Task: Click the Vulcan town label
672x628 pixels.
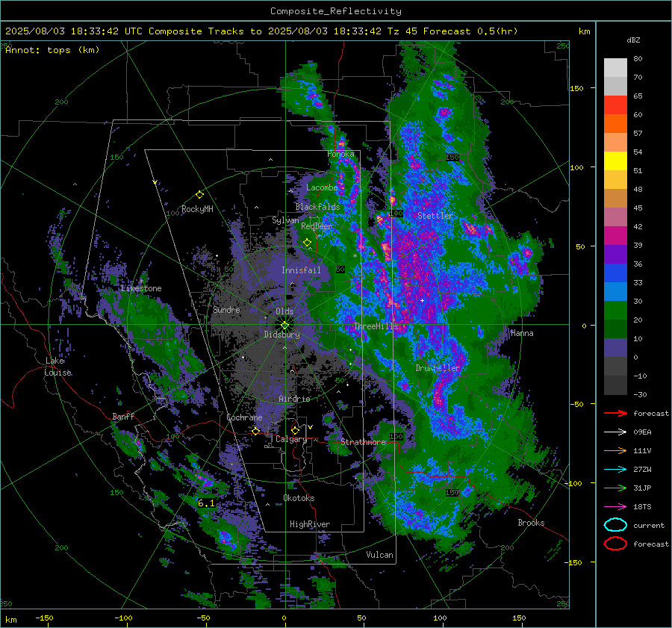Action: [x=380, y=555]
